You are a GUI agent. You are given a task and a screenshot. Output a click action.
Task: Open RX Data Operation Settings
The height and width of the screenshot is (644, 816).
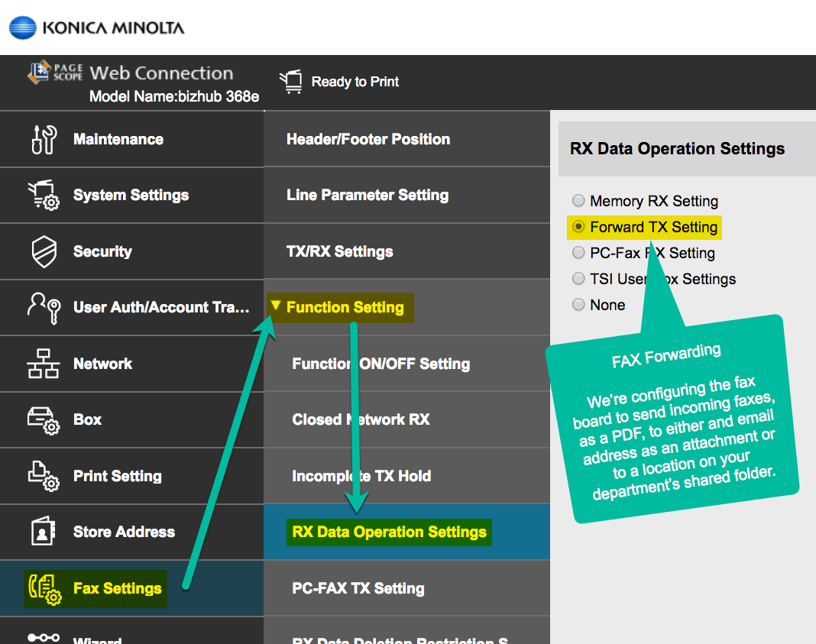pyautogui.click(x=390, y=532)
